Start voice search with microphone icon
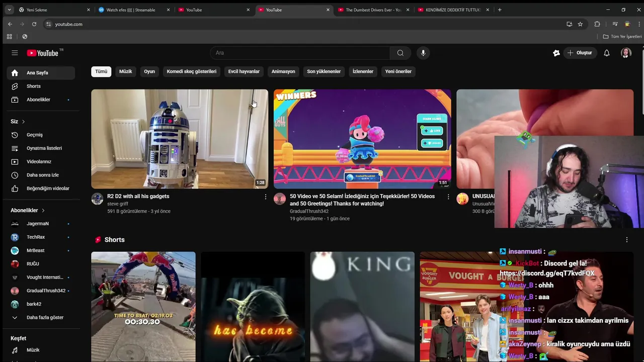This screenshot has width=644, height=362. (423, 53)
